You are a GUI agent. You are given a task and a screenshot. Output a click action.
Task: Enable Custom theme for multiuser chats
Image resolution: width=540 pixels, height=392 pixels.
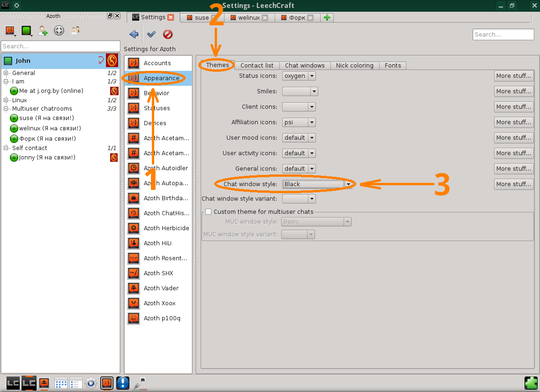pos(208,211)
